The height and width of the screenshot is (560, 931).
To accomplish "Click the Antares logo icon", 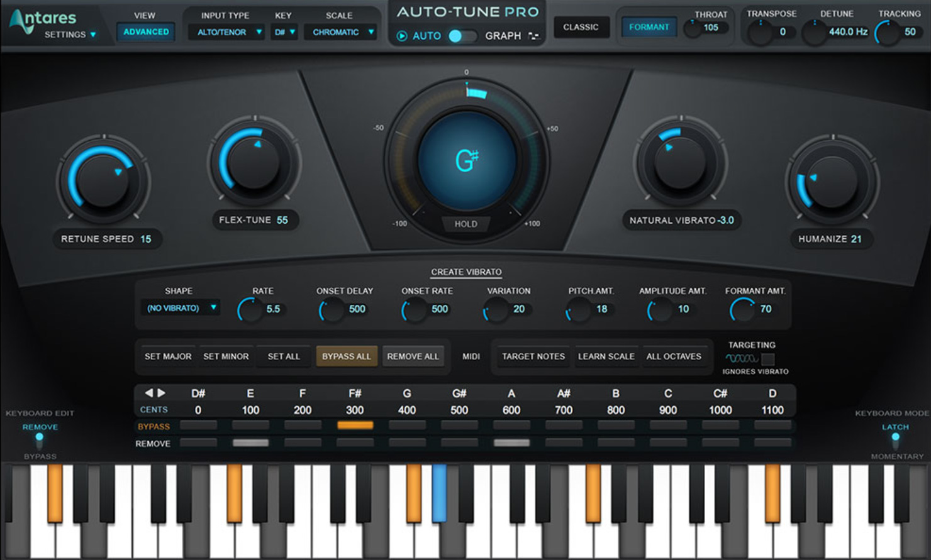I will pyautogui.click(x=23, y=22).
